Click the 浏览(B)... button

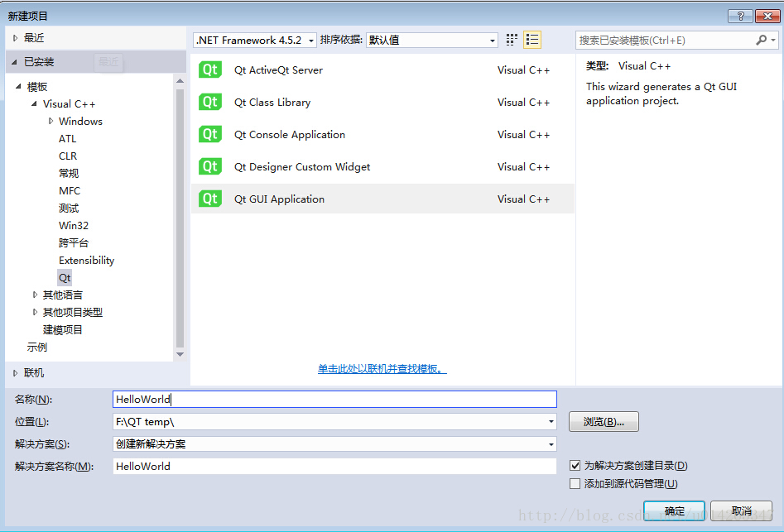pyautogui.click(x=604, y=422)
